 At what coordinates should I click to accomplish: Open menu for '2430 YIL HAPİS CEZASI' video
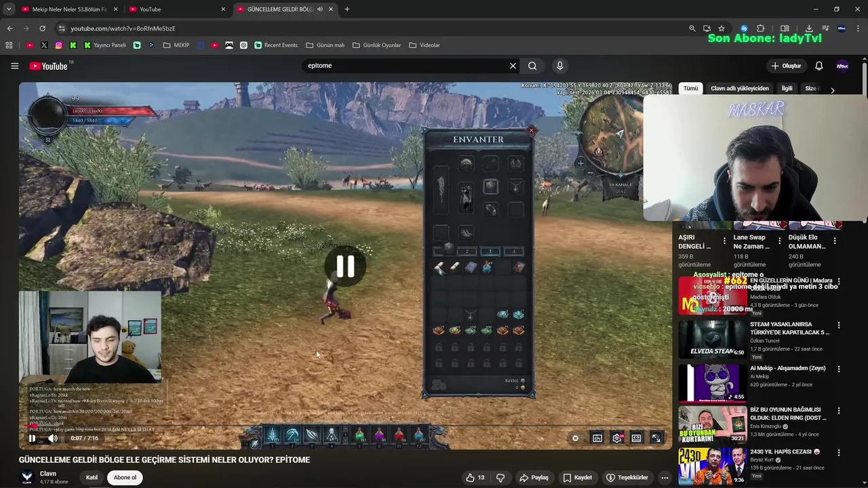coord(839,453)
